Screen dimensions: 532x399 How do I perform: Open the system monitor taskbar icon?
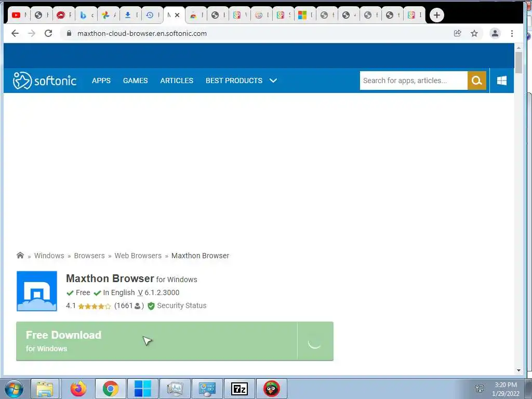[x=175, y=389]
